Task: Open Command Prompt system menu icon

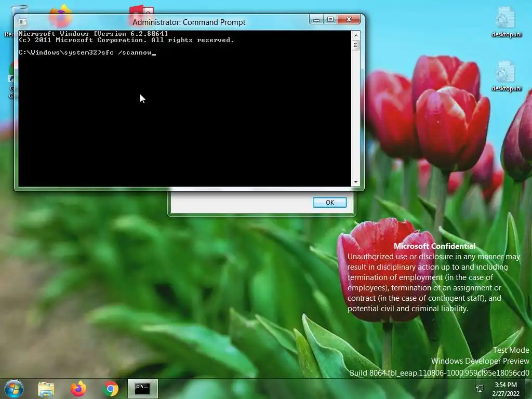Action: (x=22, y=22)
